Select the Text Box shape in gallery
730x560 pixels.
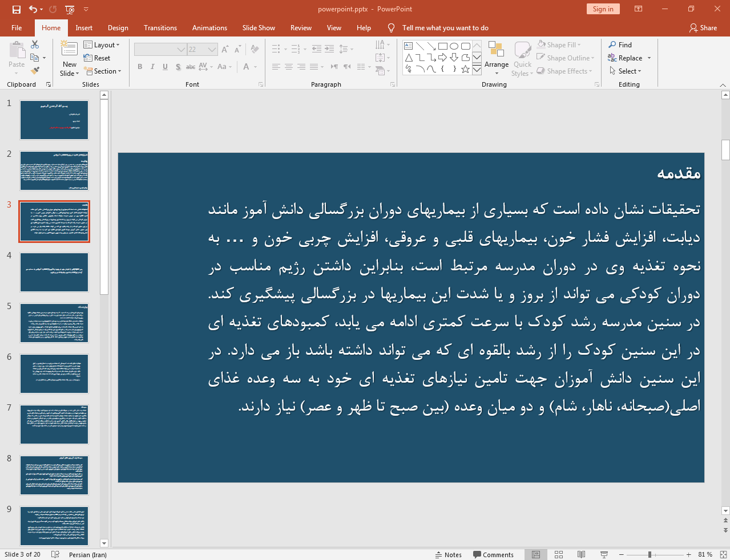(409, 46)
